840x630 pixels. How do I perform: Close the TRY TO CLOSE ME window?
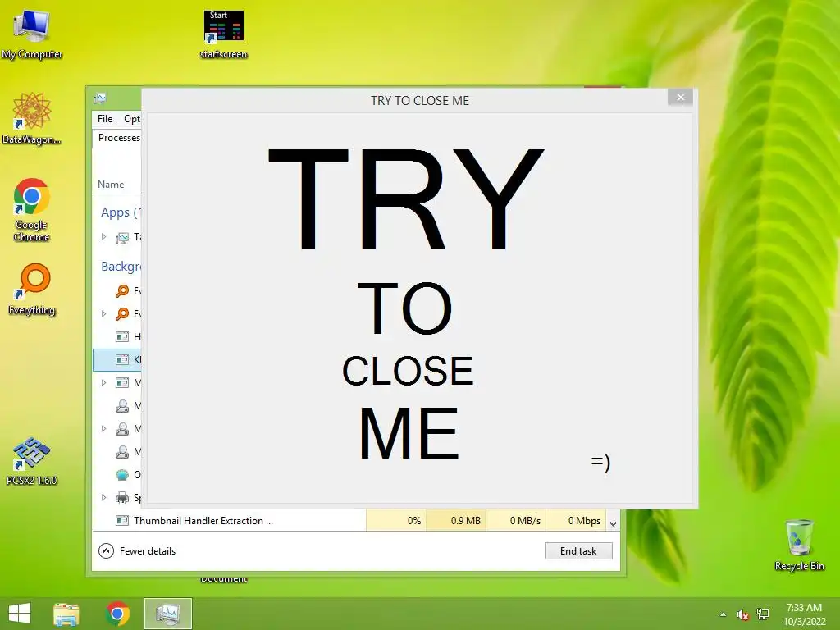coord(680,97)
